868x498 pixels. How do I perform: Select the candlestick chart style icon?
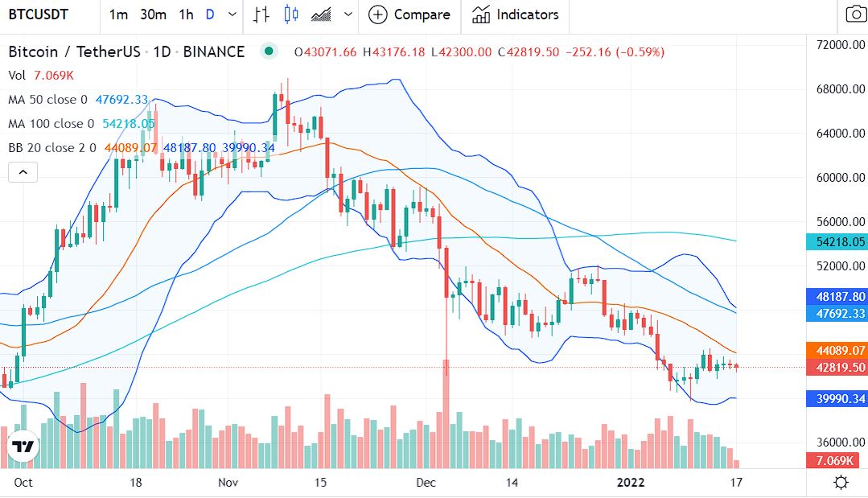click(290, 14)
